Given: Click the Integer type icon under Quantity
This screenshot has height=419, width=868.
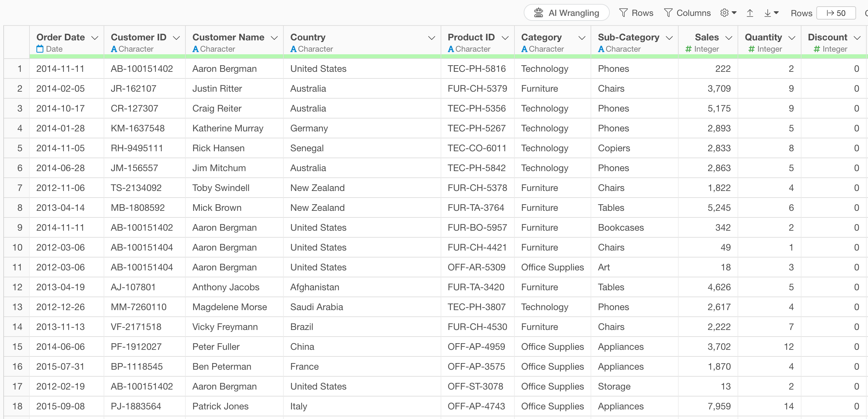Looking at the screenshot, I should 751,49.
